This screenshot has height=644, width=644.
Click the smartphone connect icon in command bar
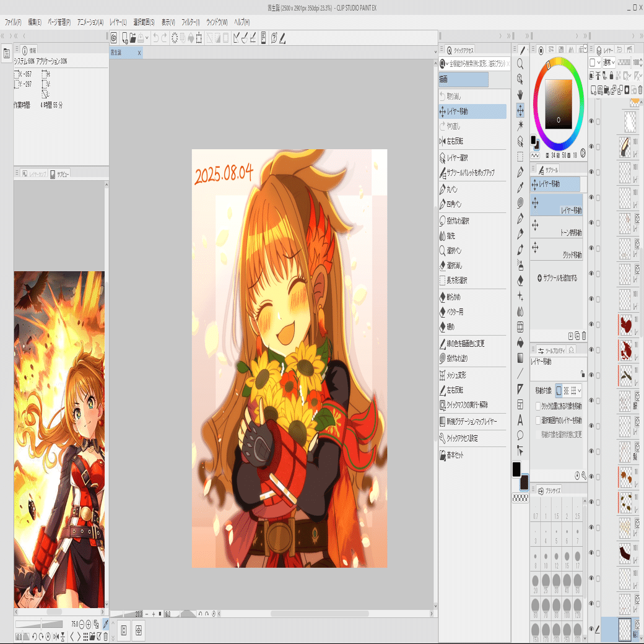(x=264, y=38)
